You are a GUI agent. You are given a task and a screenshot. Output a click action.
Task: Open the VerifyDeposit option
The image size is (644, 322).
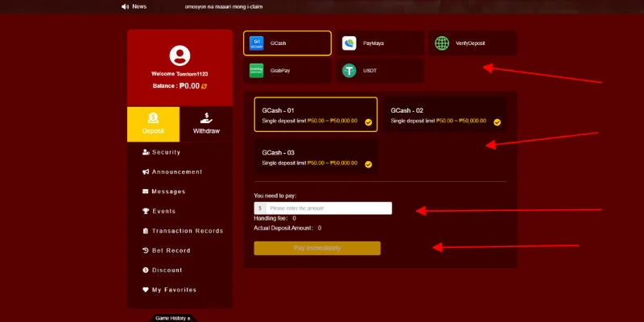point(473,43)
